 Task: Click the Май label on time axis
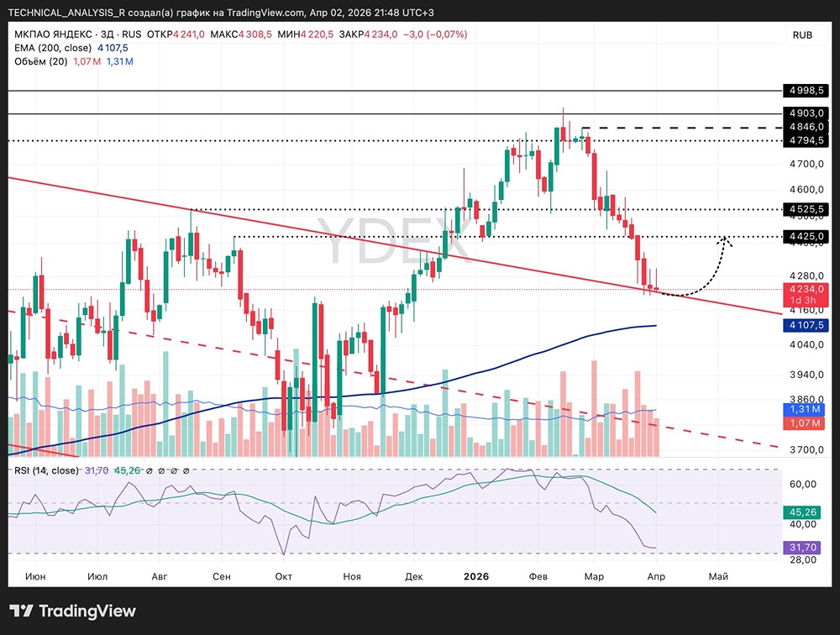pos(718,576)
